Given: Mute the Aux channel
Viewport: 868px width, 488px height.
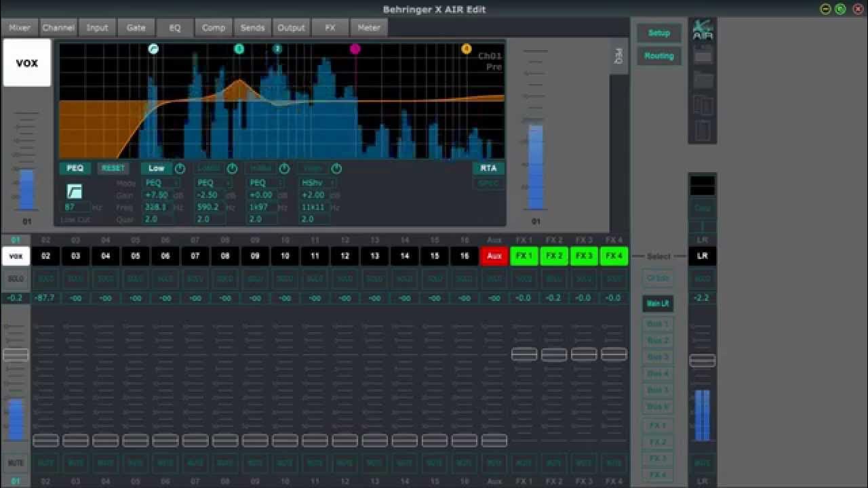Looking at the screenshot, I should [x=494, y=463].
